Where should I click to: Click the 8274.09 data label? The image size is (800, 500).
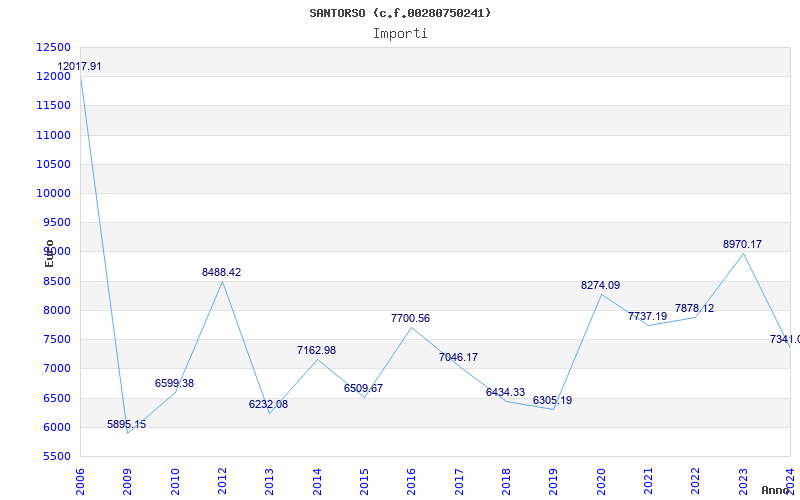(601, 286)
